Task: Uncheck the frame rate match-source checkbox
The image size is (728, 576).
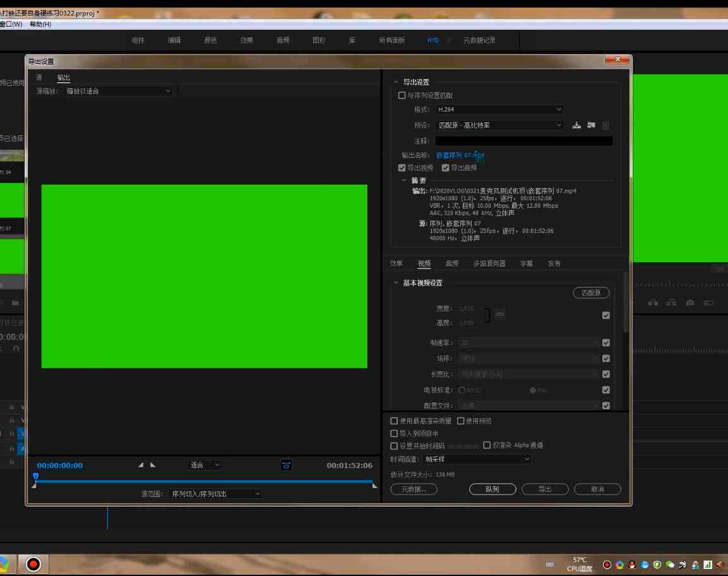Action: click(x=606, y=343)
